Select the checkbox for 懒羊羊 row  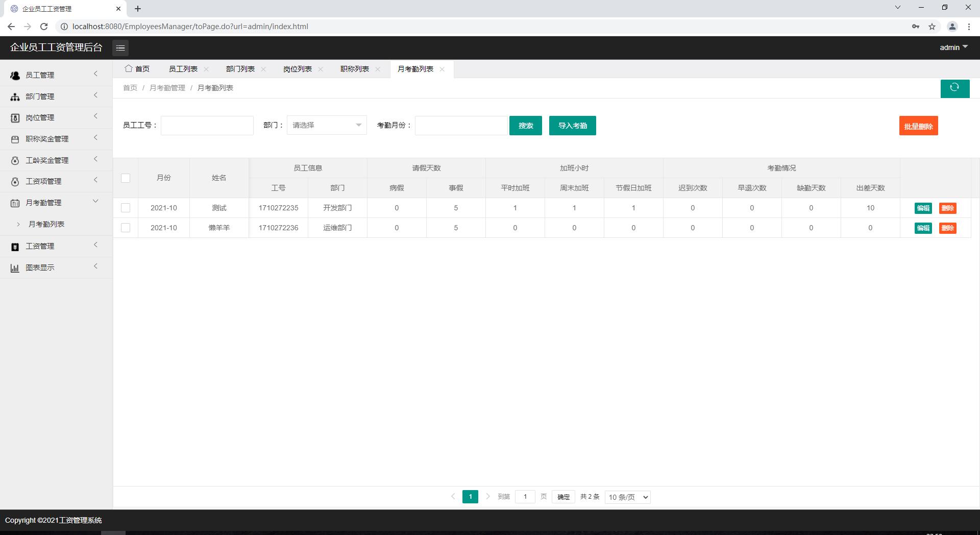[126, 228]
